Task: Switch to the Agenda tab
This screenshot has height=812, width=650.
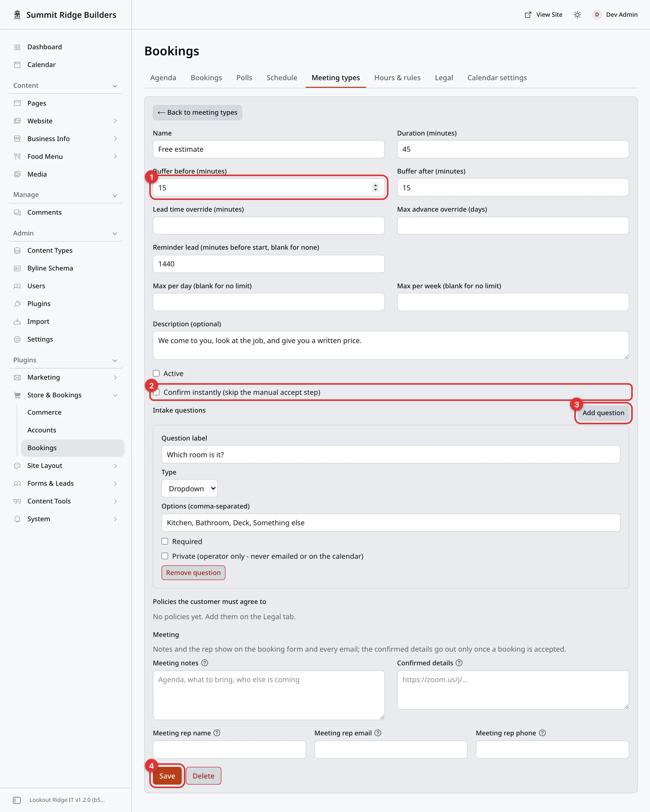Action: (163, 78)
